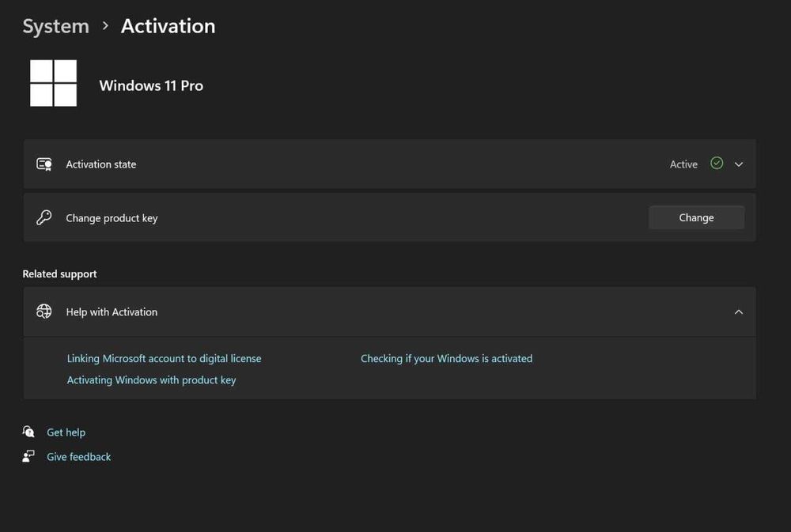
Task: Expand the Activation state details chevron
Action: [739, 164]
